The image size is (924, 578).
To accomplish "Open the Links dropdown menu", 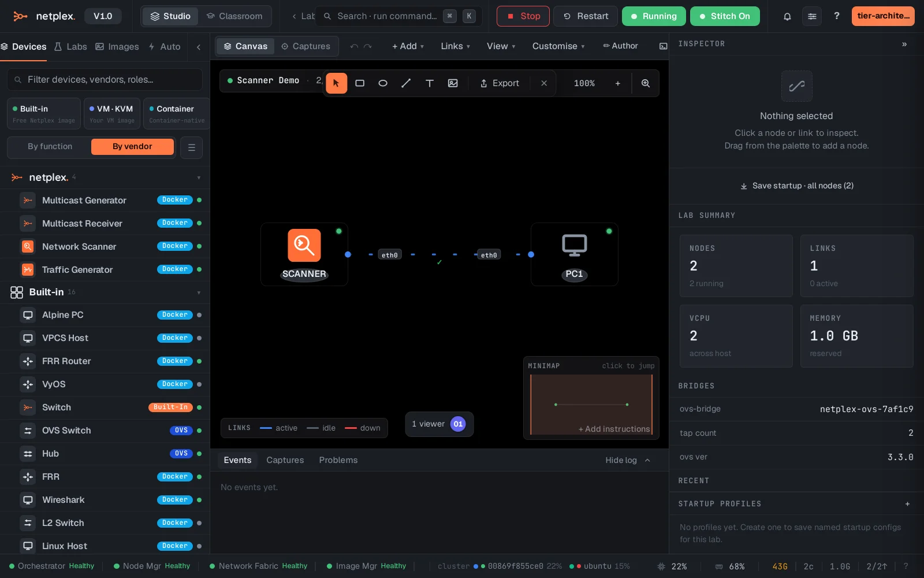I will [456, 46].
